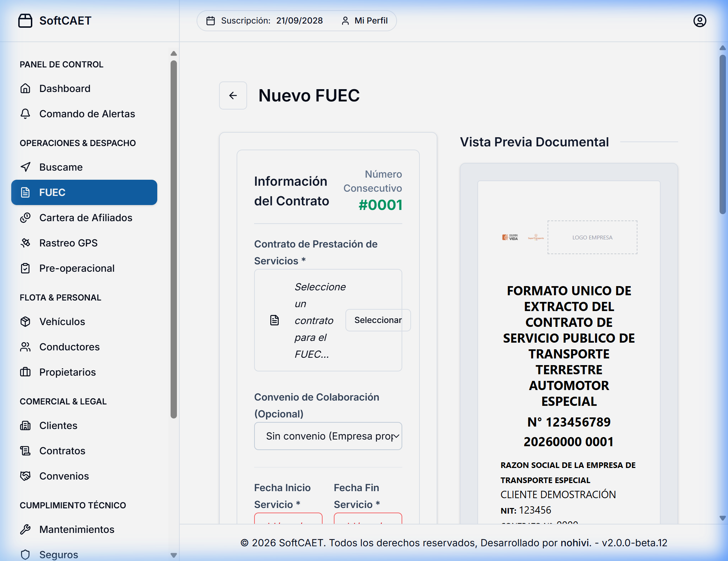This screenshot has width=728, height=561.
Task: Switch to the FUEC sidebar item
Action: (52, 192)
